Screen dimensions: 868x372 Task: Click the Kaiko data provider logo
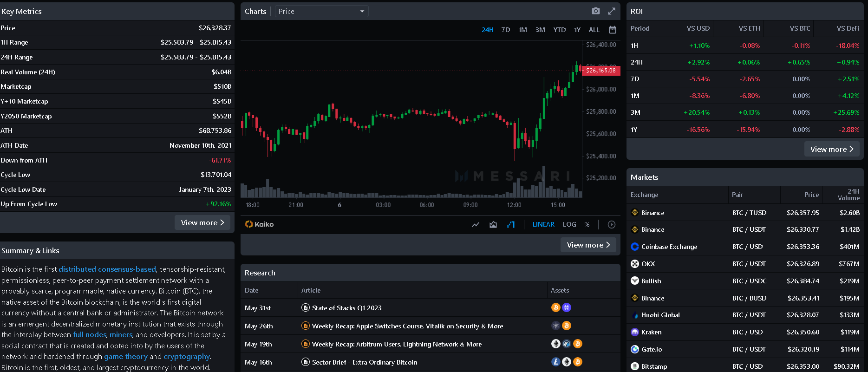[x=259, y=224]
